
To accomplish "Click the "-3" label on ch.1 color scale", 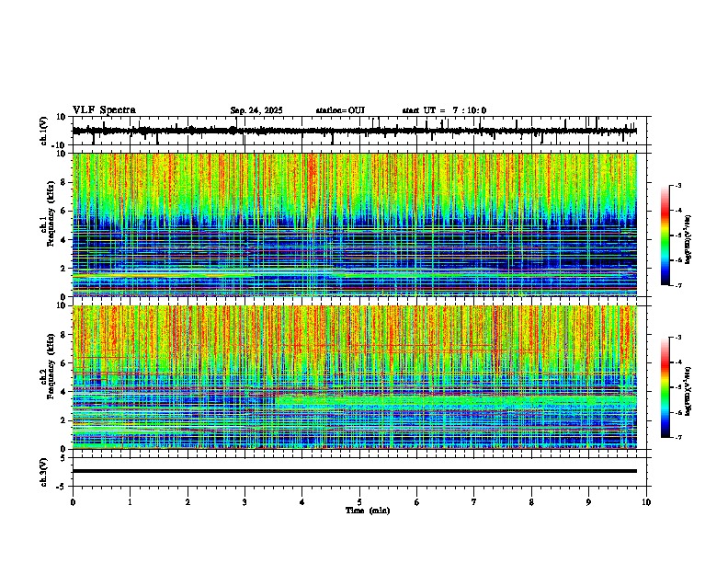I will pyautogui.click(x=678, y=185).
